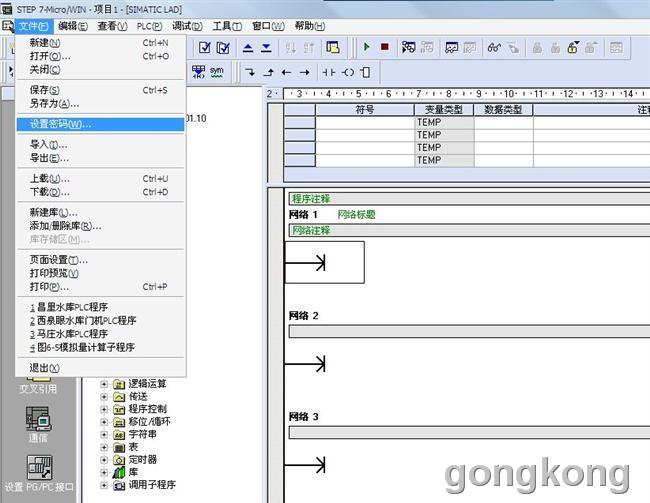Open the 调试(D) menu
650x503 pixels.
pos(187,26)
